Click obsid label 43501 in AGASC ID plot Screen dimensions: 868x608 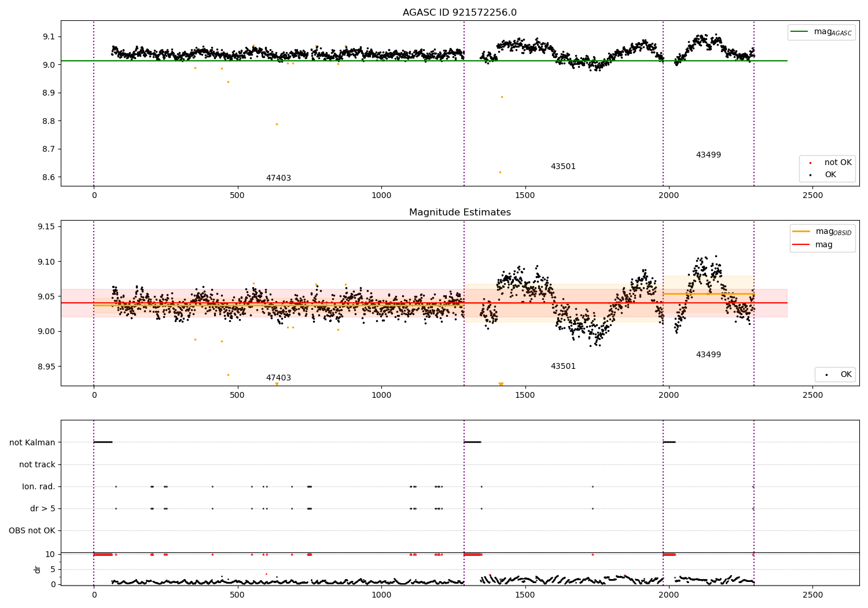point(563,167)
